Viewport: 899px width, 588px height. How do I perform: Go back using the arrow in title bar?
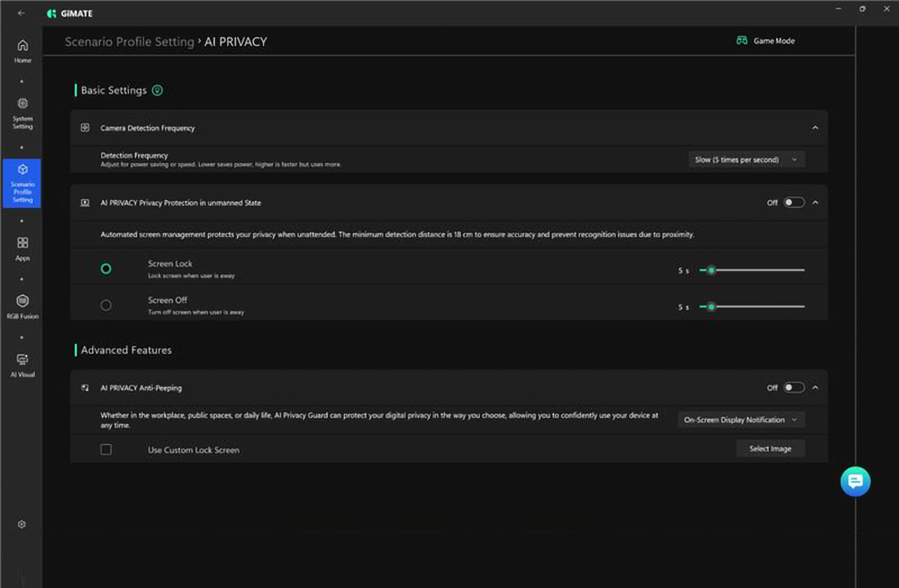(x=21, y=12)
